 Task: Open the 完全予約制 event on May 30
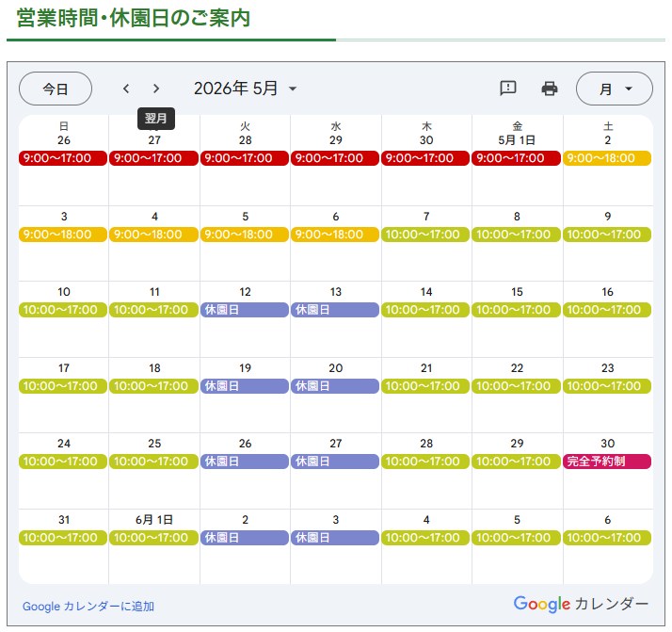coord(607,462)
